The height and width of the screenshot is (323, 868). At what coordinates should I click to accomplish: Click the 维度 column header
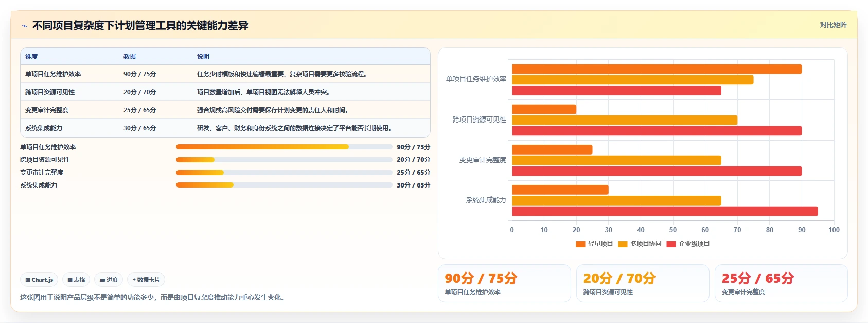pos(31,57)
